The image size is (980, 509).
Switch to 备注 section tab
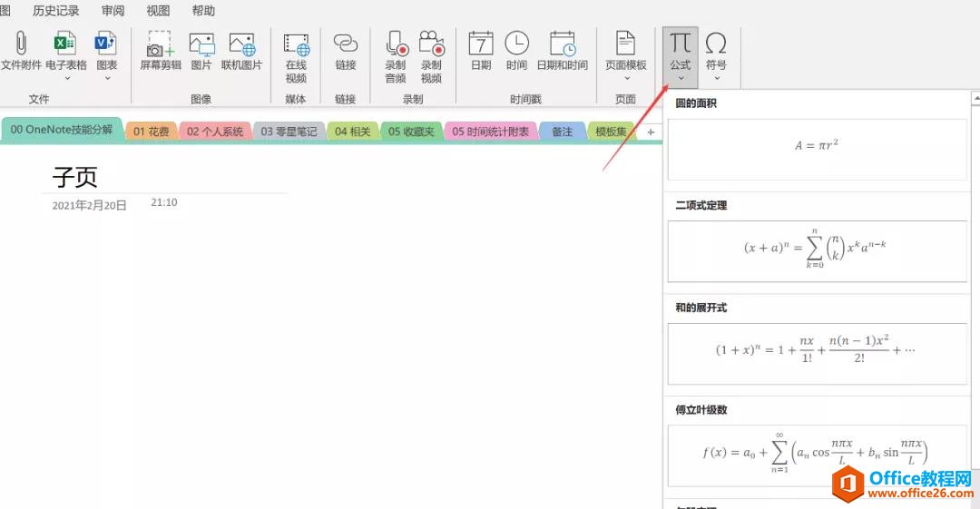click(x=562, y=132)
